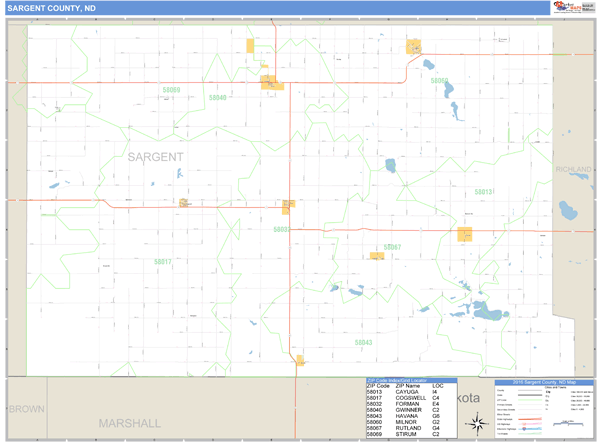Click the 58017 ZIP code label on the map

[x=163, y=262]
